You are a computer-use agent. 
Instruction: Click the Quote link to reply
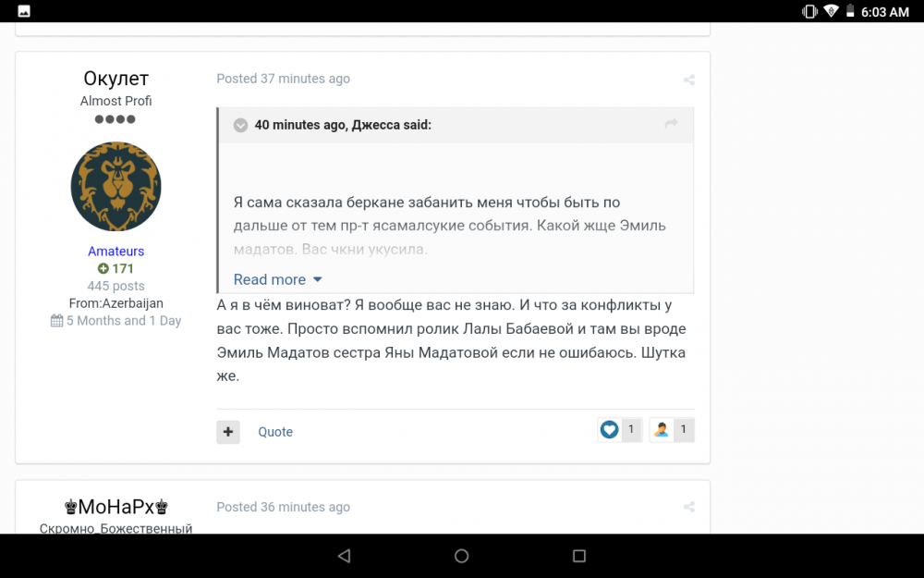pos(274,432)
